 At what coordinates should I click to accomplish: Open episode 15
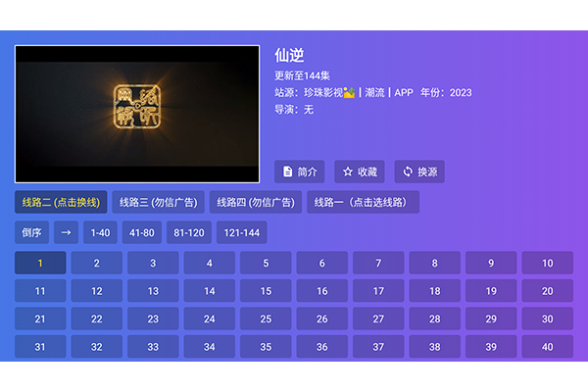(x=266, y=291)
